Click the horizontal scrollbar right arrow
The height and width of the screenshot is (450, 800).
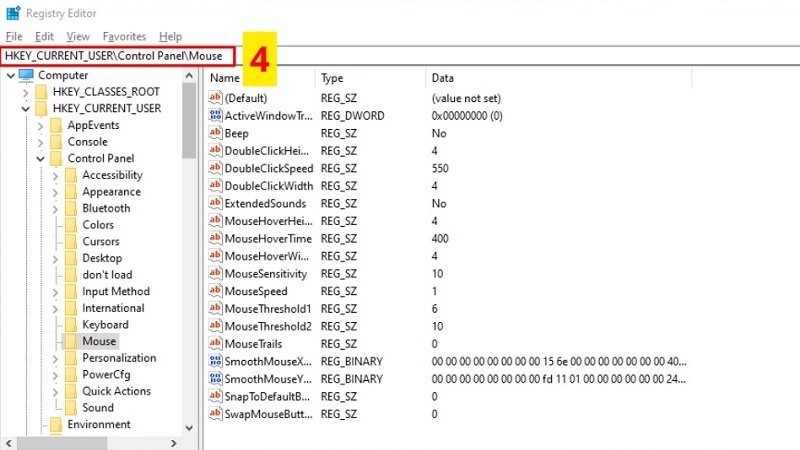(x=173, y=443)
